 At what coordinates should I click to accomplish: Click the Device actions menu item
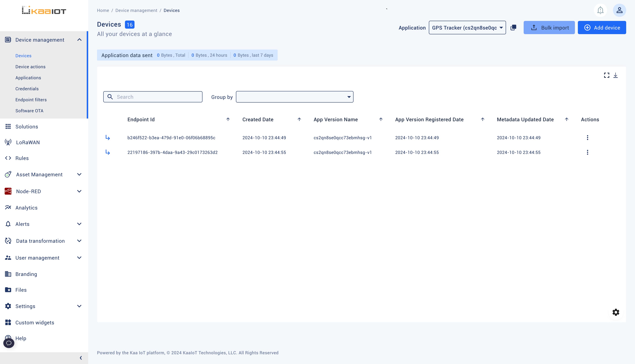pyautogui.click(x=31, y=67)
